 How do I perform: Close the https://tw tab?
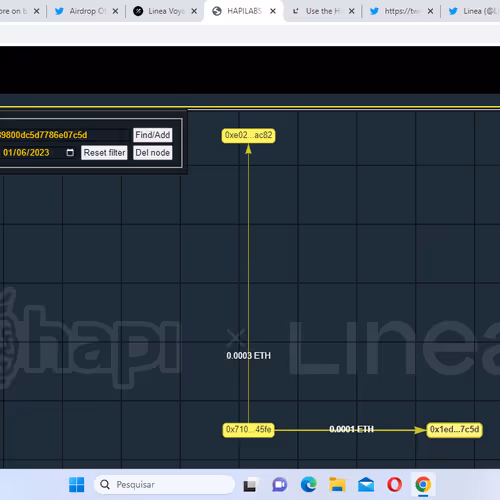point(431,11)
